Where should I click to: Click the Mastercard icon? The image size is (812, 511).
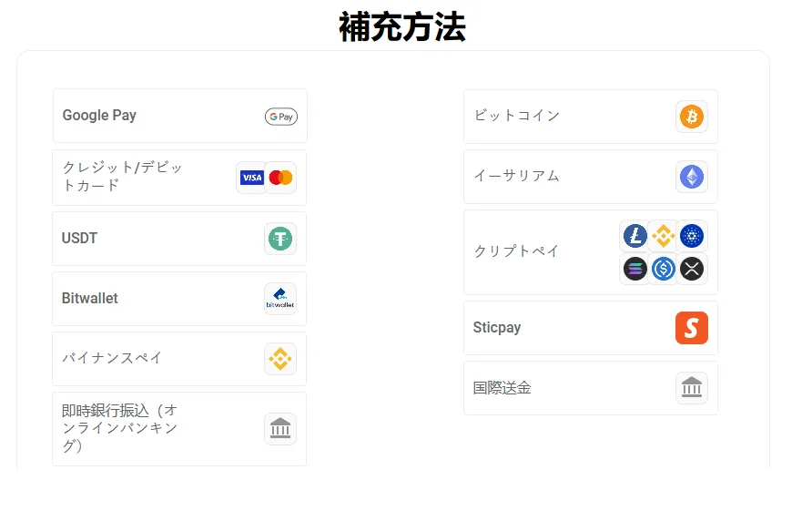point(280,178)
